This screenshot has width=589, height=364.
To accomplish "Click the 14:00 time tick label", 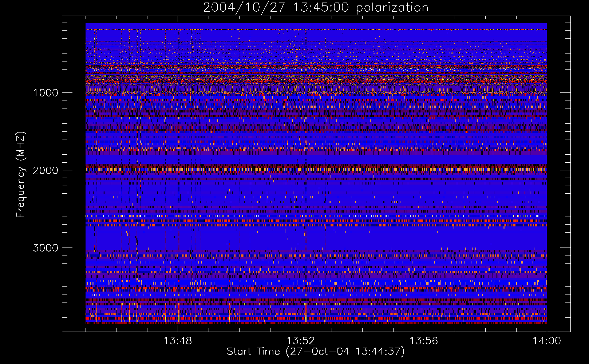I will coord(547,341).
